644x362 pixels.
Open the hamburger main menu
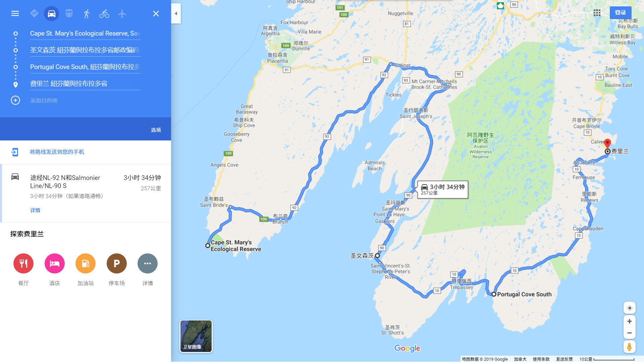15,13
